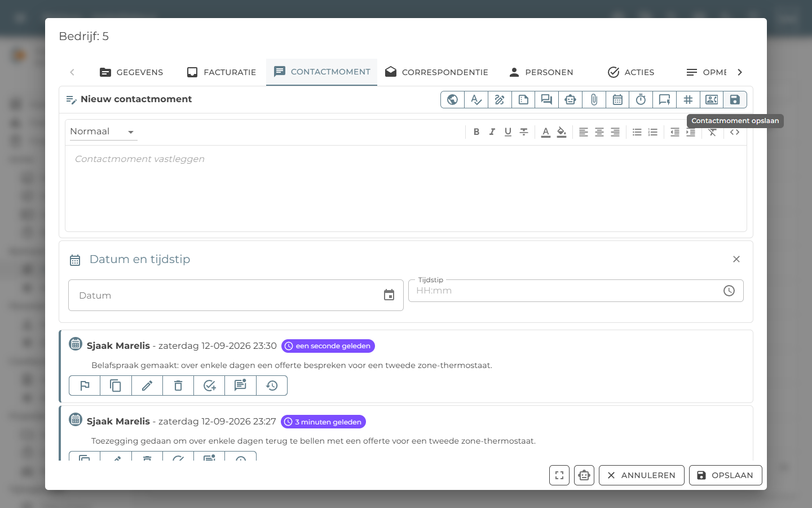Click the Annuleren button
The width and height of the screenshot is (812, 508).
pos(642,475)
